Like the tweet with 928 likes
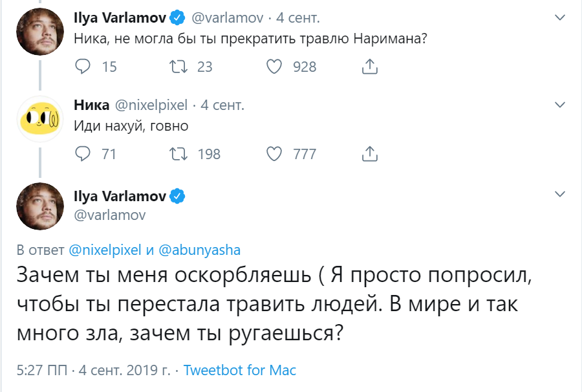 coord(274,67)
